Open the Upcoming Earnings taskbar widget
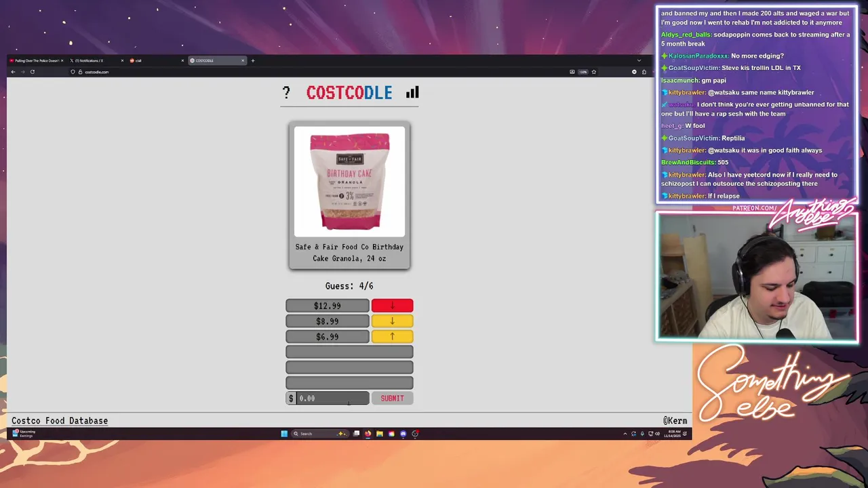This screenshot has height=488, width=868. click(x=23, y=434)
